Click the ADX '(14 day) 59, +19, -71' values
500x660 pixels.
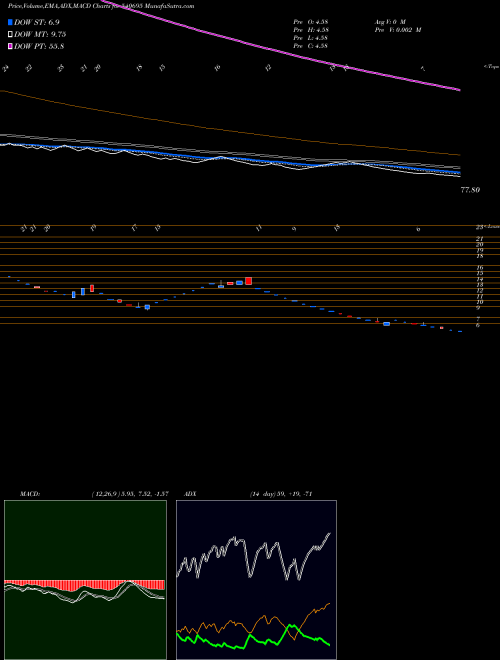[281, 494]
